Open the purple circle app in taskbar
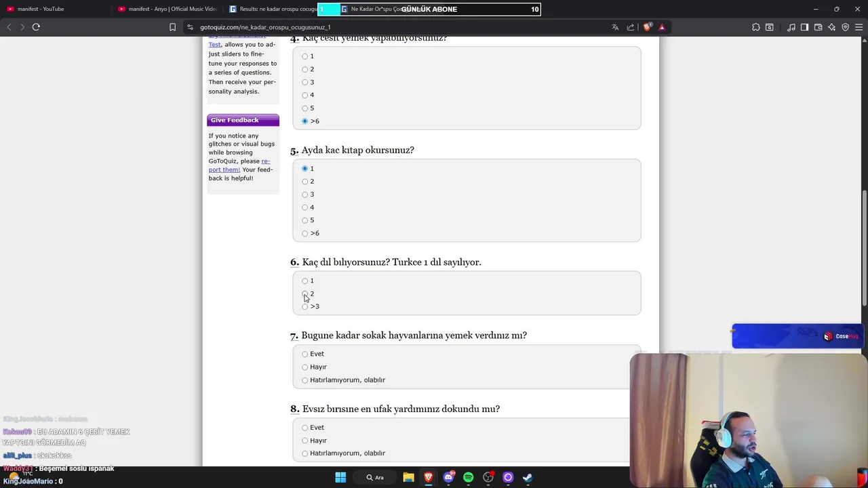This screenshot has width=868, height=488. [x=508, y=477]
